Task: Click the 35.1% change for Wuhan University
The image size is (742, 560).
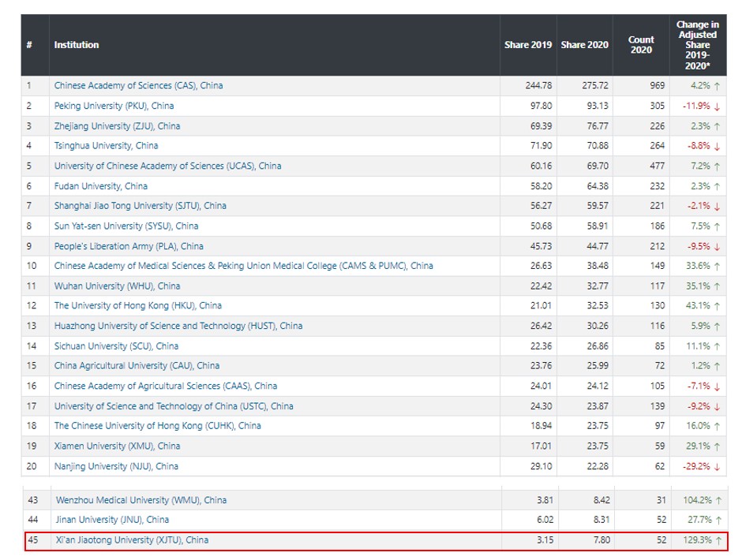Action: (x=699, y=286)
